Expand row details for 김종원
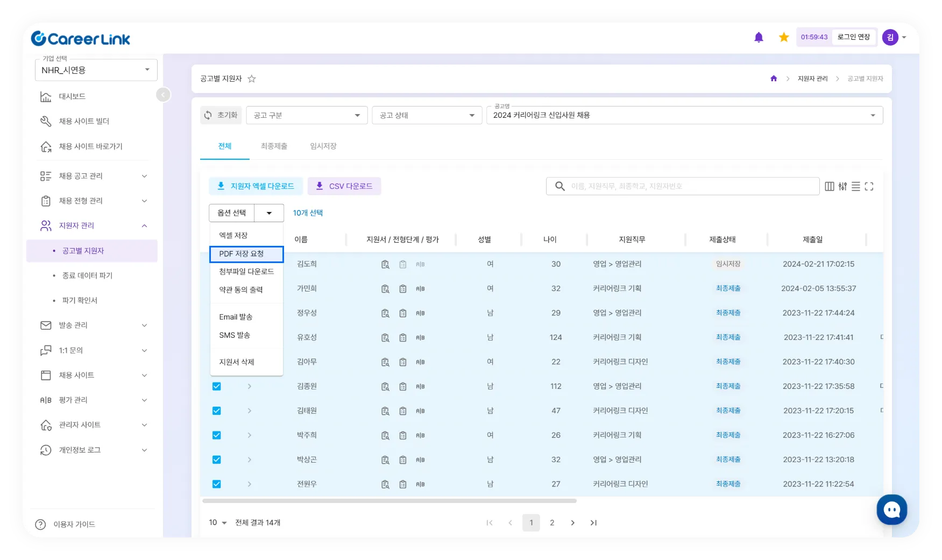942x560 pixels. click(x=250, y=386)
